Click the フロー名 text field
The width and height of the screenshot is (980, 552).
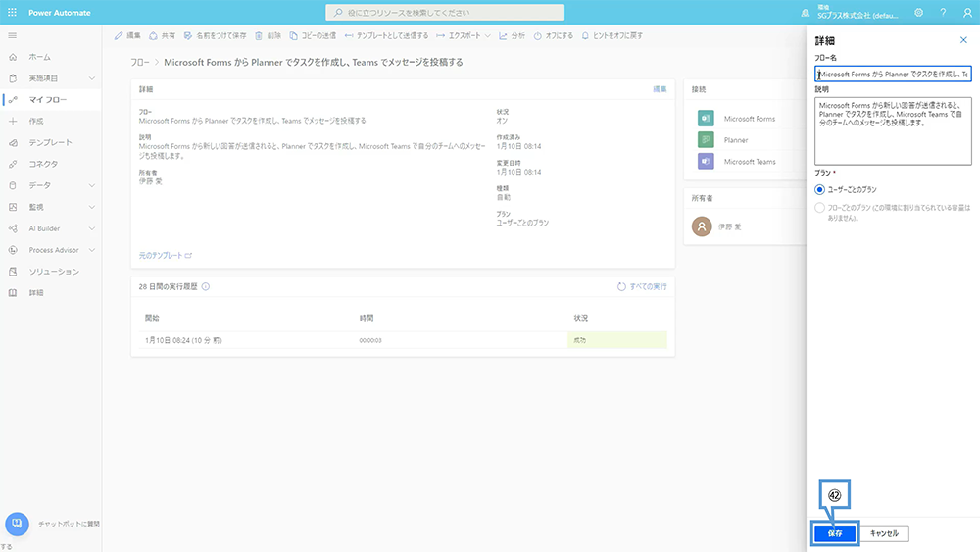(x=893, y=74)
